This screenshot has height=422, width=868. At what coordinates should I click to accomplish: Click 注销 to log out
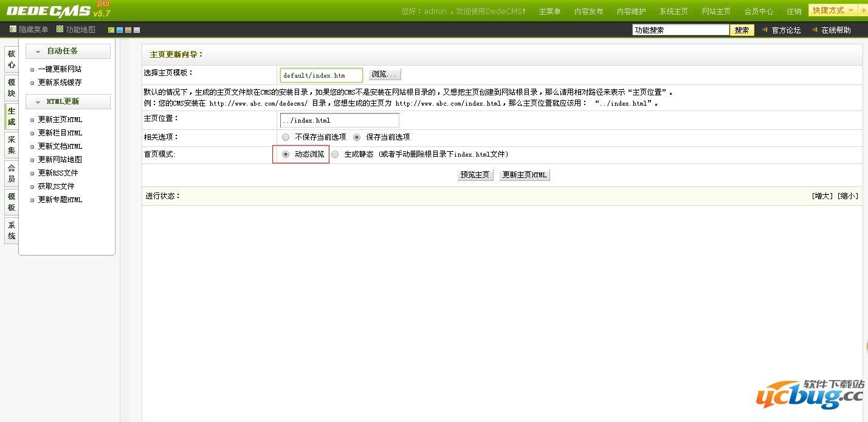[x=794, y=11]
